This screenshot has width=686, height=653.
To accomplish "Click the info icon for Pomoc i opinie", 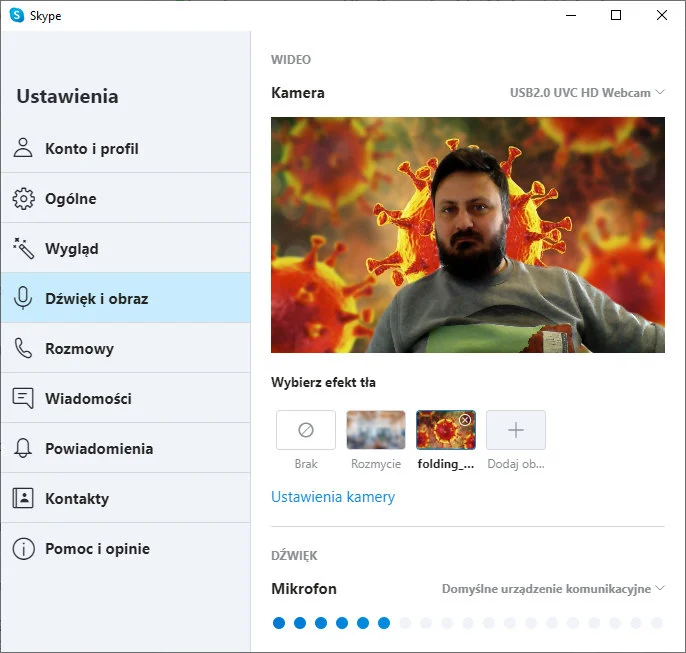I will click(23, 548).
